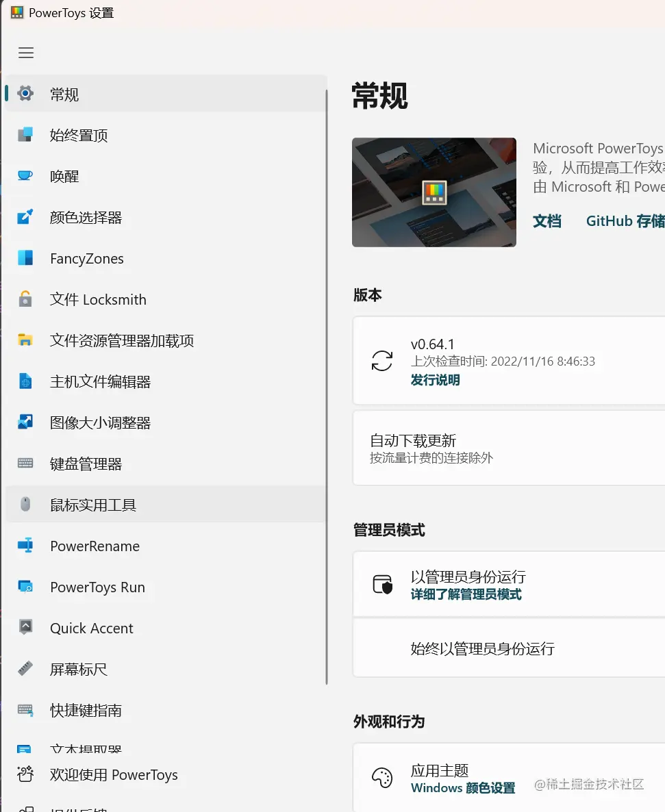The height and width of the screenshot is (812, 665).
Task: Click the 上次检查时间 timestamp text
Action: click(503, 361)
